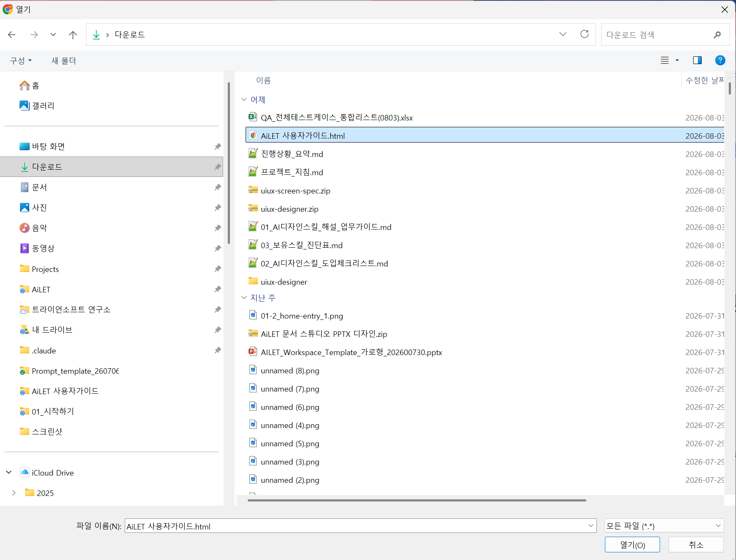736x560 pixels.
Task: Collapse the 어제 file group
Action: point(244,99)
